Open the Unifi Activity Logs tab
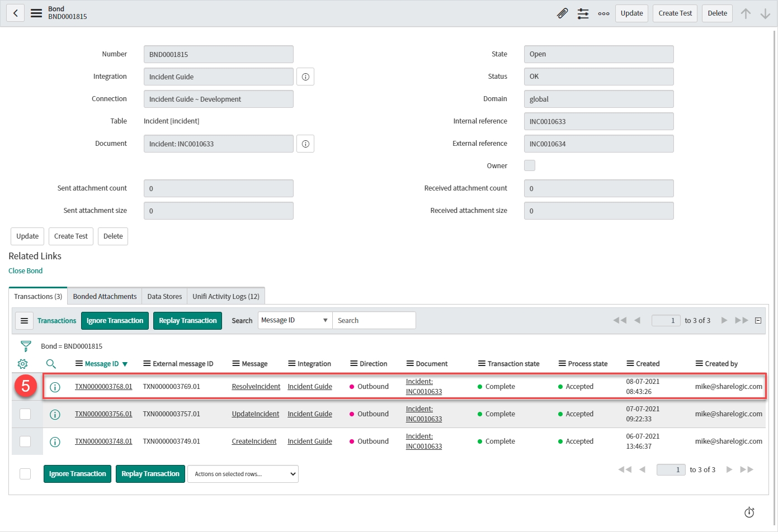This screenshot has width=778, height=532. pos(225,297)
